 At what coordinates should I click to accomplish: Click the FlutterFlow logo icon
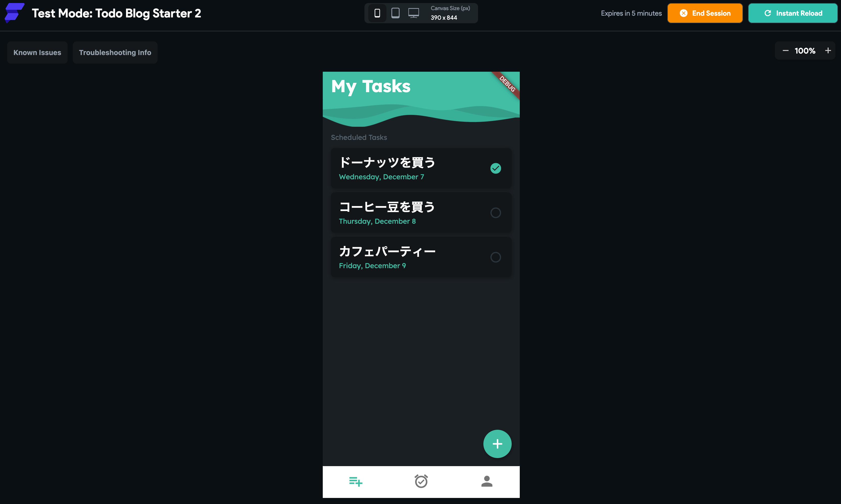coord(14,13)
